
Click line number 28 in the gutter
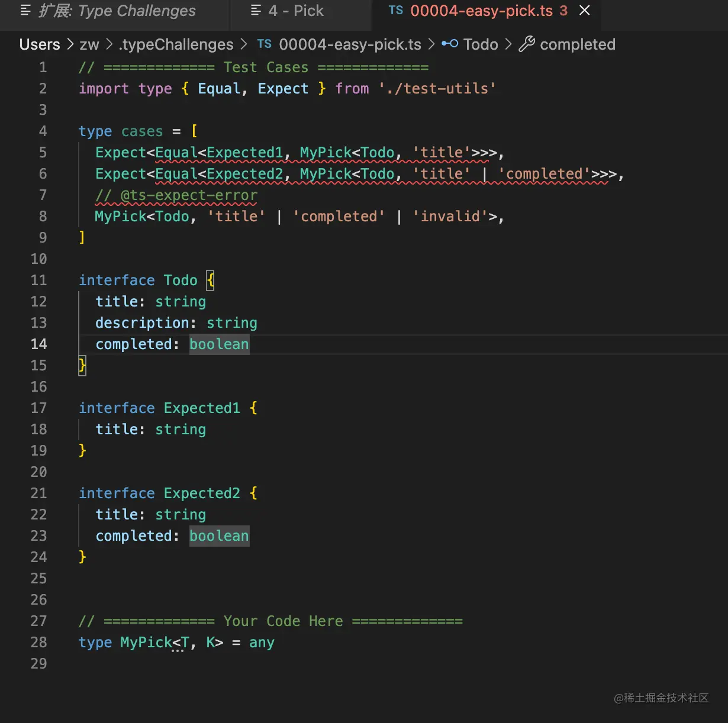point(38,642)
